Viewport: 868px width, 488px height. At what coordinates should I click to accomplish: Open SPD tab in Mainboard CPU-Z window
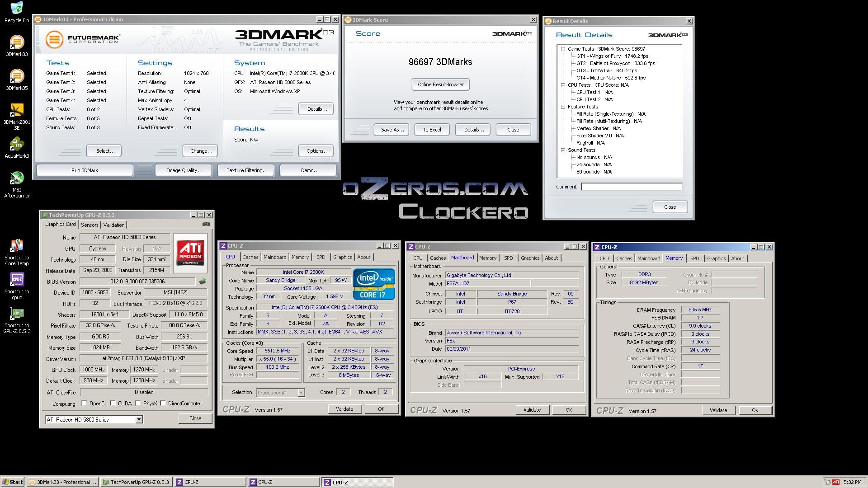tap(509, 258)
